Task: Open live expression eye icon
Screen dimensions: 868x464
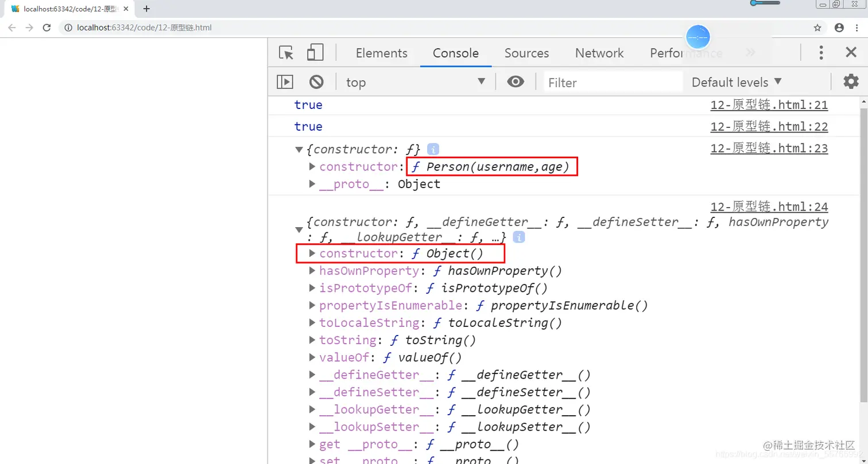Action: click(x=516, y=81)
